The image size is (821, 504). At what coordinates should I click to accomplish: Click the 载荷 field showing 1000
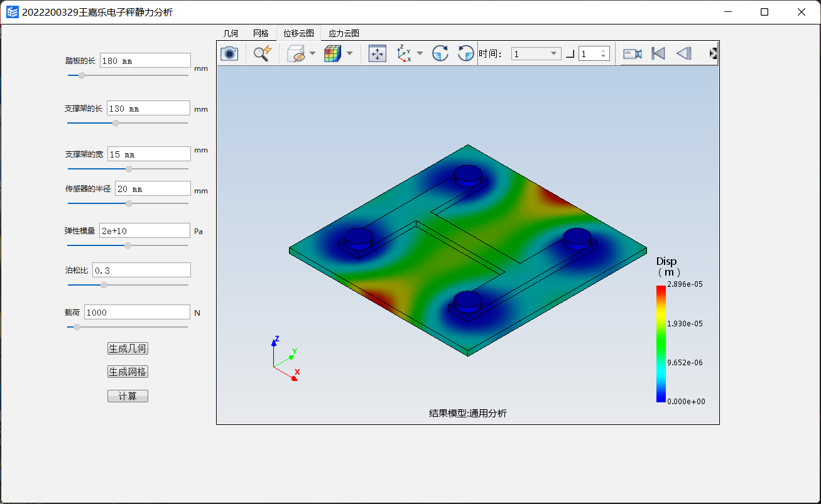coord(137,312)
